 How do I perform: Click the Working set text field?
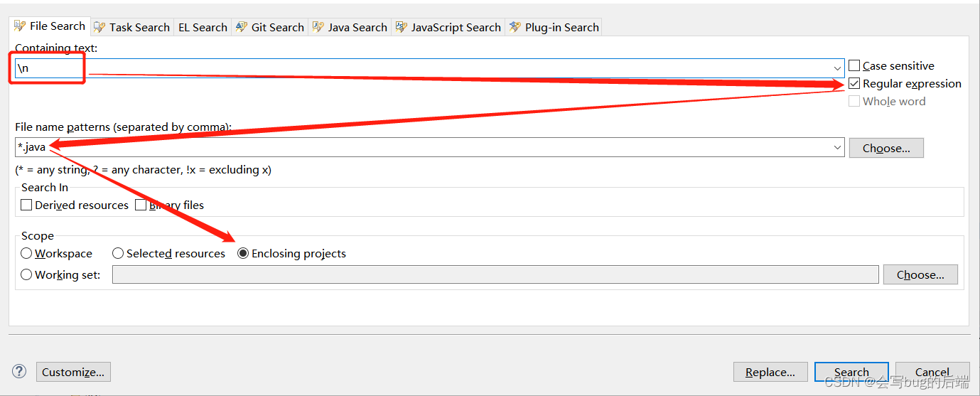click(x=495, y=274)
